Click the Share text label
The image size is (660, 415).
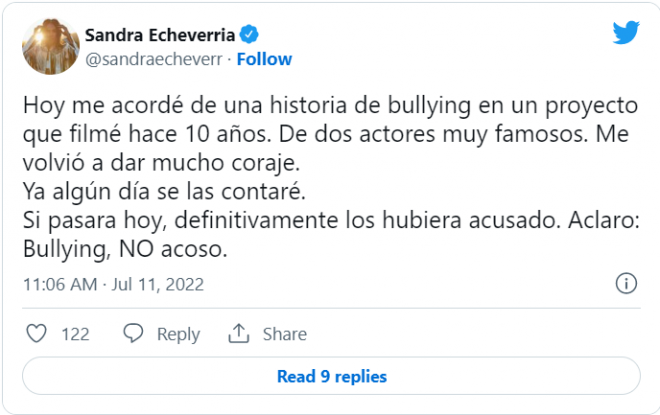coord(285,334)
